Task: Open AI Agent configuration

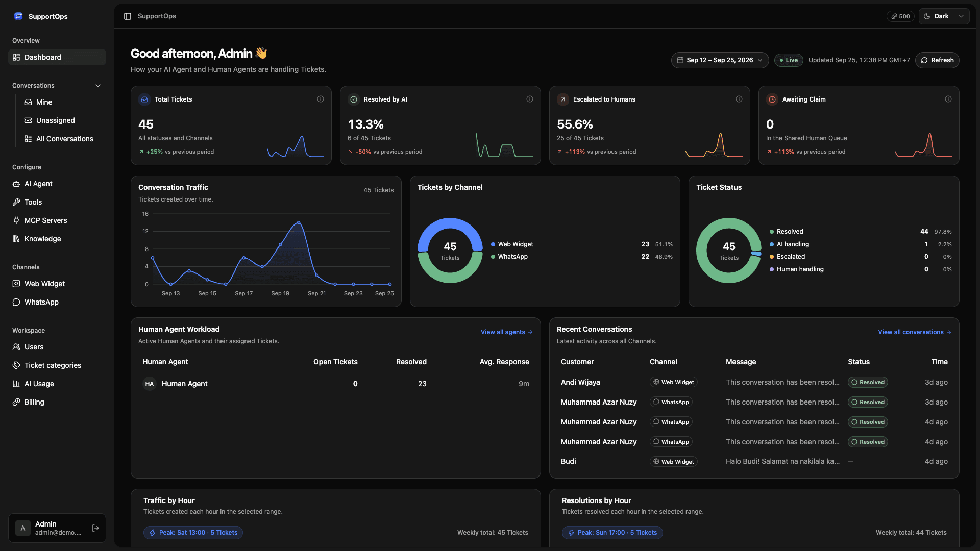Action: point(57,184)
